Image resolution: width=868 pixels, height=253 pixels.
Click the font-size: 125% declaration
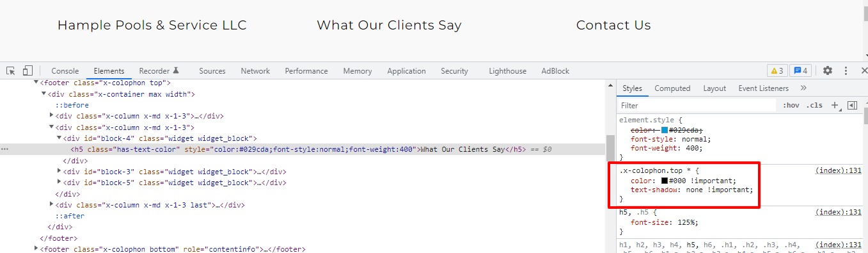click(x=665, y=222)
